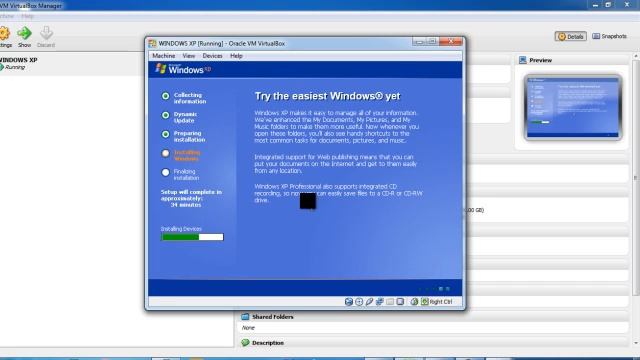Open the View menu in VM window

[x=189, y=56]
